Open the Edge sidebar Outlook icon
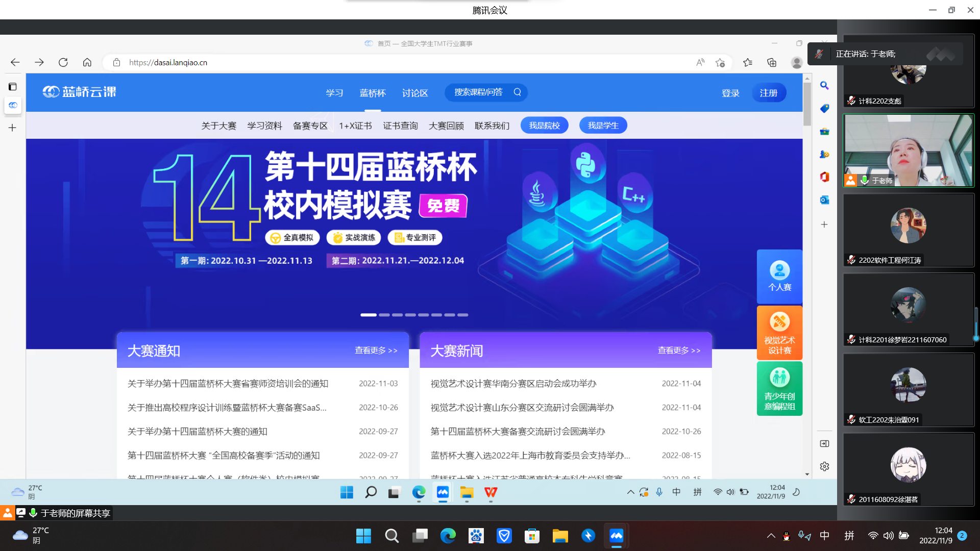The height and width of the screenshot is (551, 980). [x=824, y=200]
